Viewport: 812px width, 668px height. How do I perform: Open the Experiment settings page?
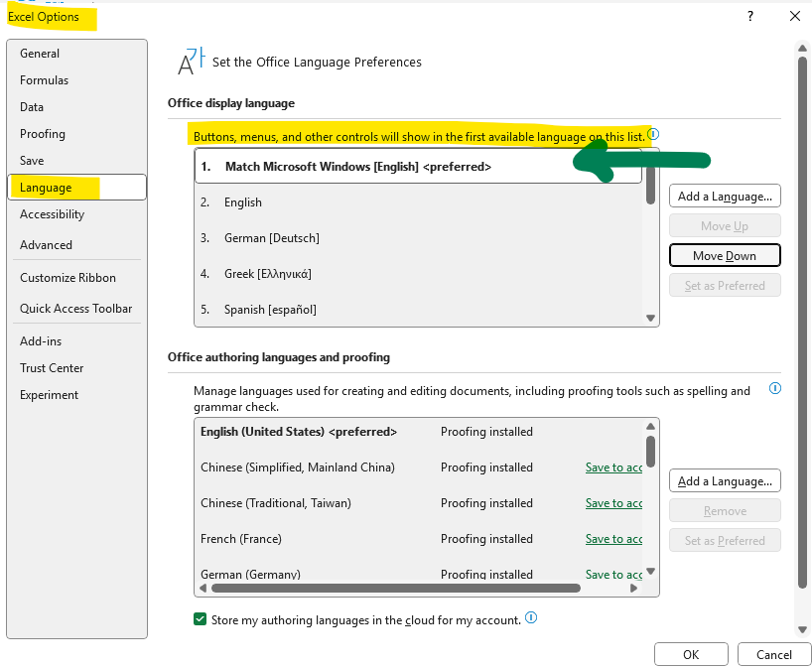[x=49, y=394]
